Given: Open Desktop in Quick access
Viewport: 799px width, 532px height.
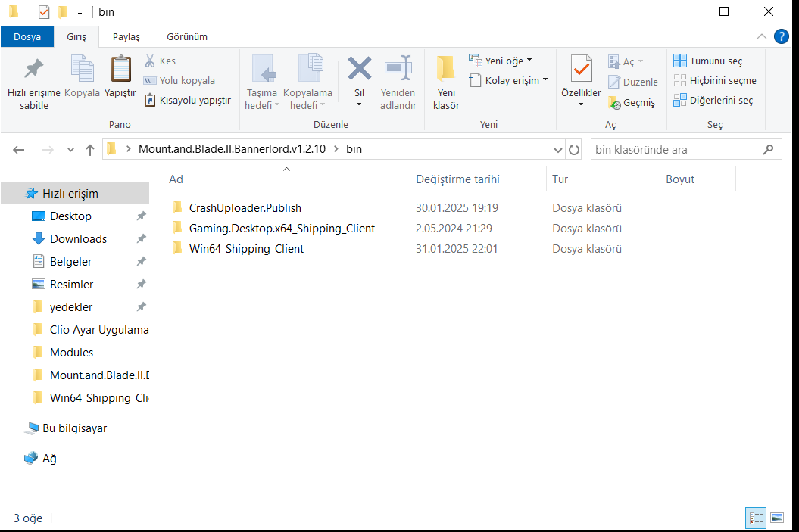Looking at the screenshot, I should [70, 216].
